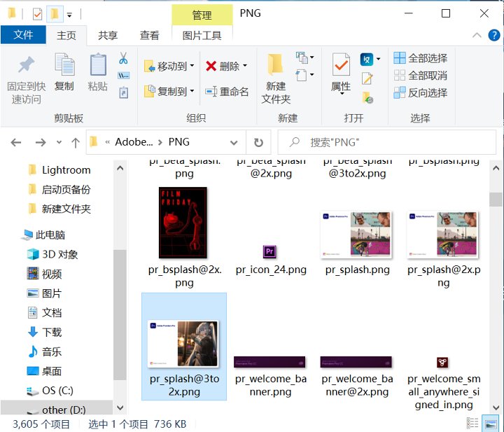Click navigation pane scroll down arrow
Image resolution: width=504 pixels, height=432 pixels.
tap(120, 408)
